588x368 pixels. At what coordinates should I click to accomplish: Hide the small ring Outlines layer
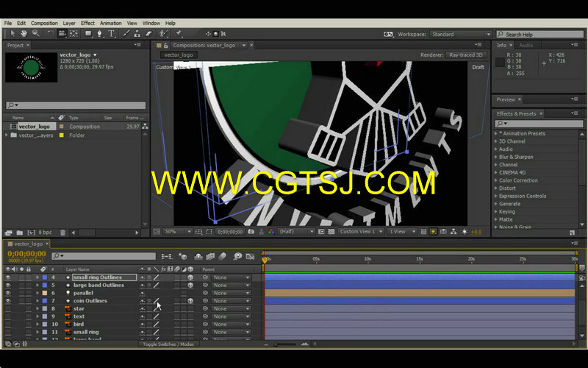8,277
